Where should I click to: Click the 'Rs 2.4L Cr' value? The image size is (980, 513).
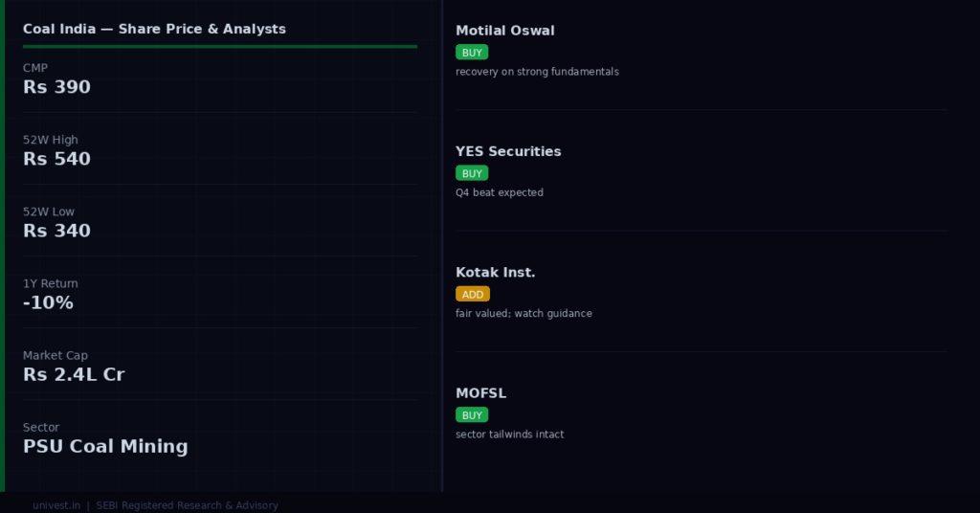74,374
